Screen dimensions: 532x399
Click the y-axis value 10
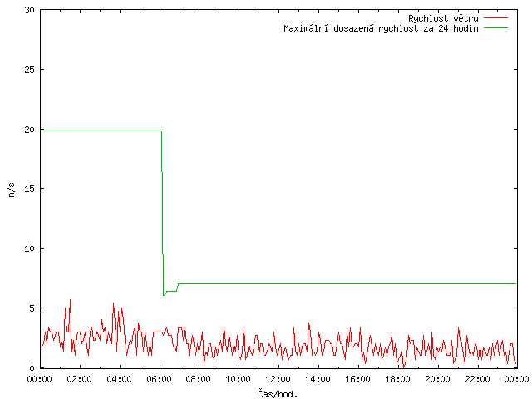point(30,249)
